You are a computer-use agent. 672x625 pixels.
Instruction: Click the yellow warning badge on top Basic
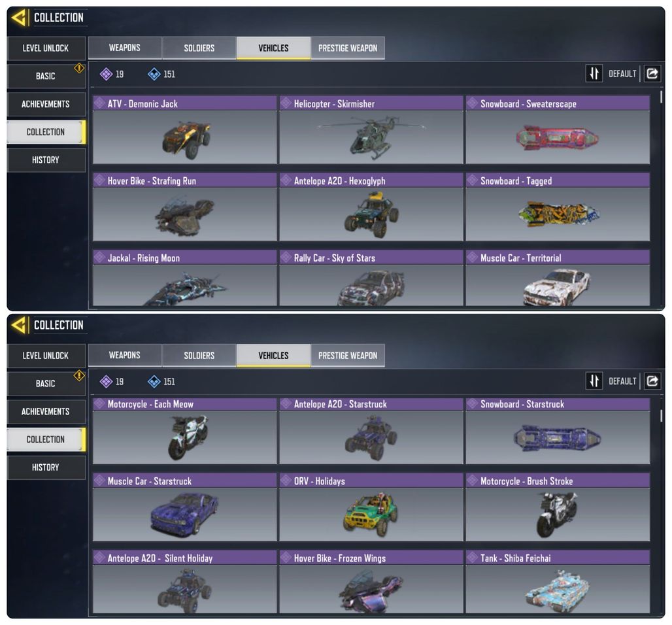[x=79, y=68]
